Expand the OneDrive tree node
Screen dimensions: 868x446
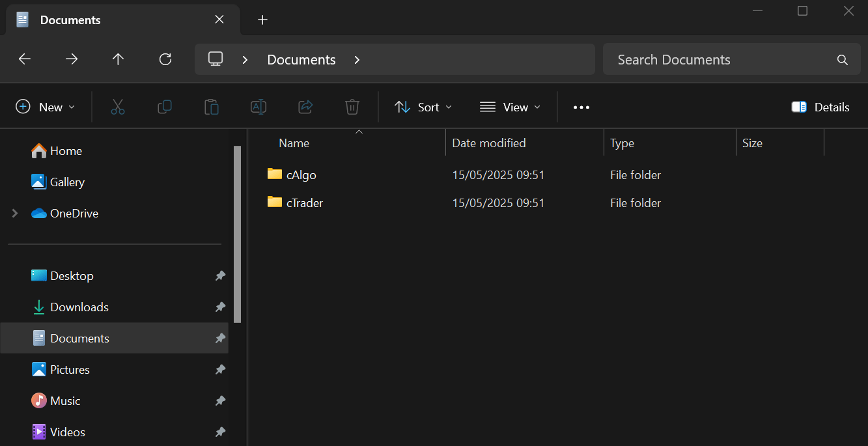[15, 213]
